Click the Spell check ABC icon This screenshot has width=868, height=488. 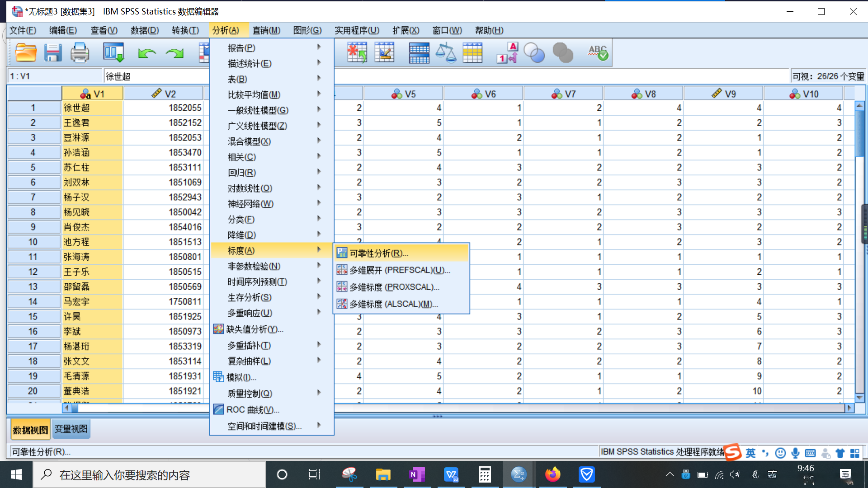pos(598,53)
